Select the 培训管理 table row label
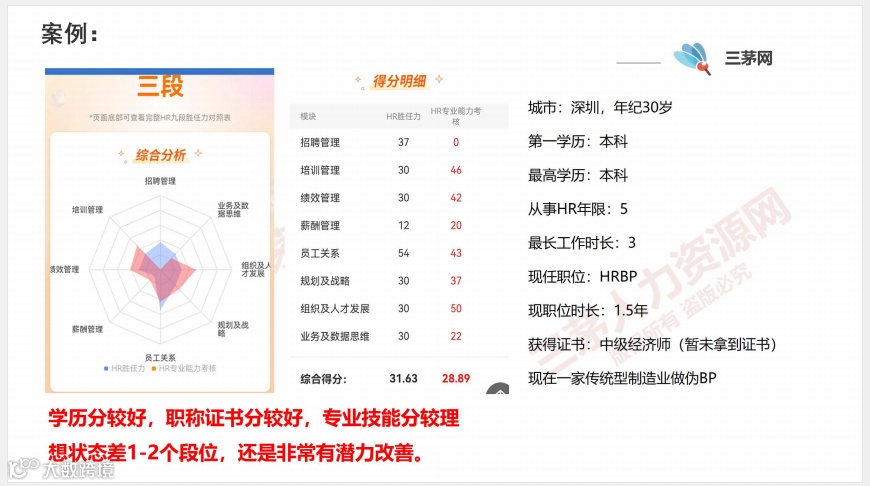 tap(320, 170)
